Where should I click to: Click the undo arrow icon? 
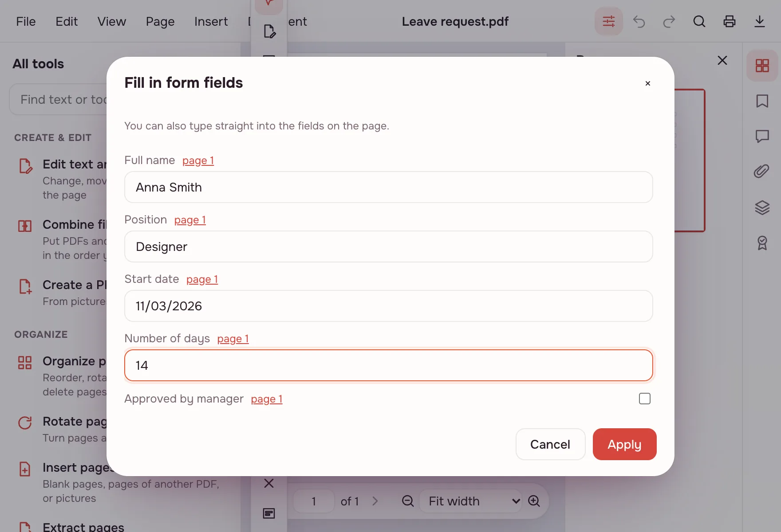(639, 21)
